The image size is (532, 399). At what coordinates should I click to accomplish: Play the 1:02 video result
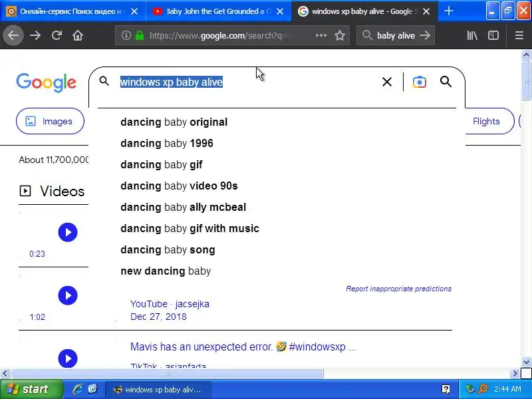68,295
